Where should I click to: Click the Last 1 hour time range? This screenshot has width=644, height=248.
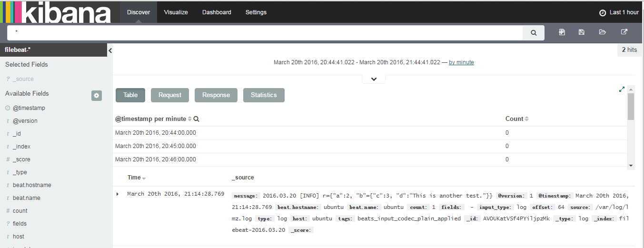point(624,13)
